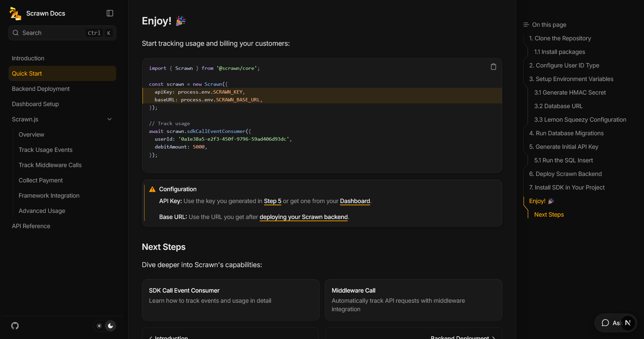Screen dimensions: 644x339
Task: Switch to dark theme via the moon icon
Action: 110,326
